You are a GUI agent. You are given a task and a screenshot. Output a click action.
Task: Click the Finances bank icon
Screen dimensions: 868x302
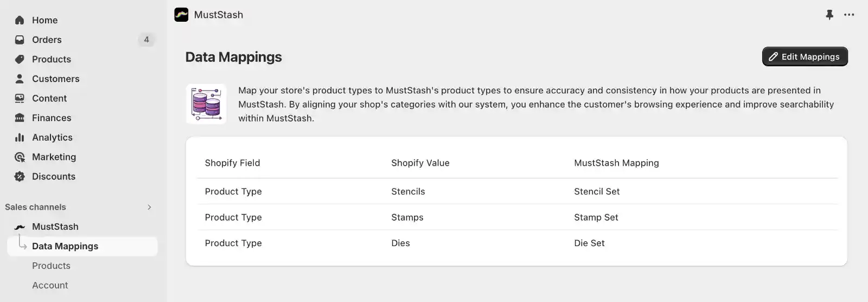tap(20, 118)
